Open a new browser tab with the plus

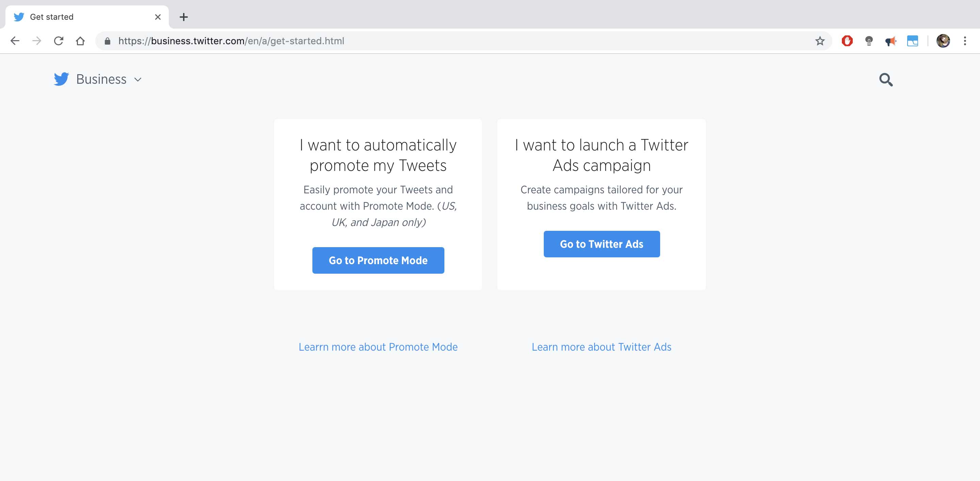coord(184,17)
